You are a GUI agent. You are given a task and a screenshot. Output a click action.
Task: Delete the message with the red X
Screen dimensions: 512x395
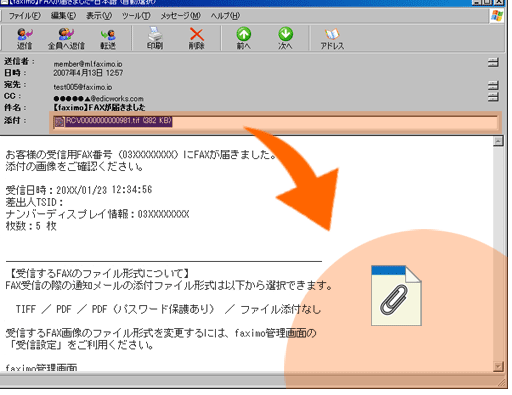tap(197, 39)
